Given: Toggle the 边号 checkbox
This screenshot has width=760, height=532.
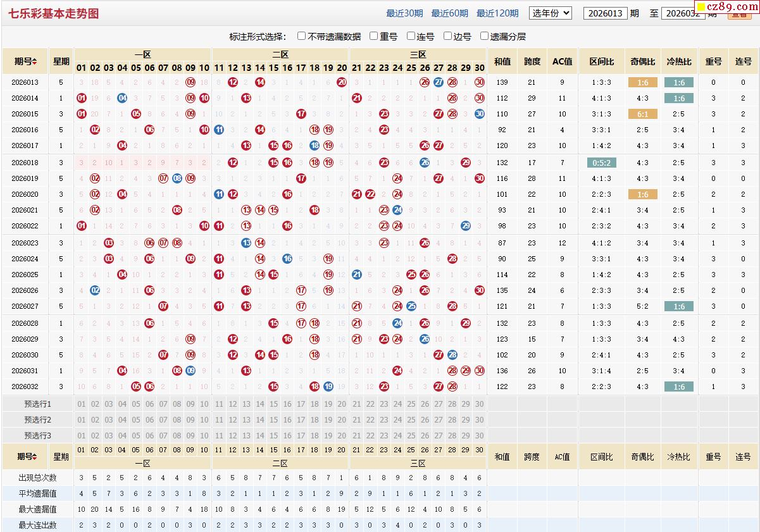Looking at the screenshot, I should tap(448, 36).
